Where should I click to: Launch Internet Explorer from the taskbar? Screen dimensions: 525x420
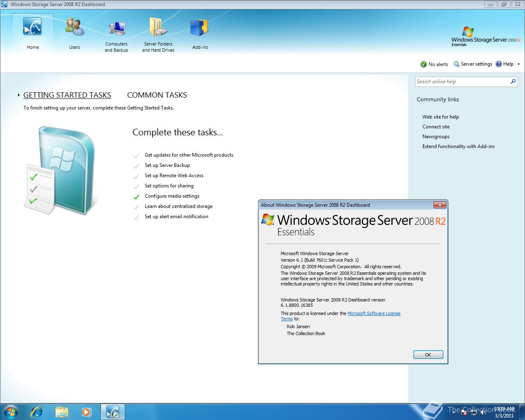click(37, 412)
